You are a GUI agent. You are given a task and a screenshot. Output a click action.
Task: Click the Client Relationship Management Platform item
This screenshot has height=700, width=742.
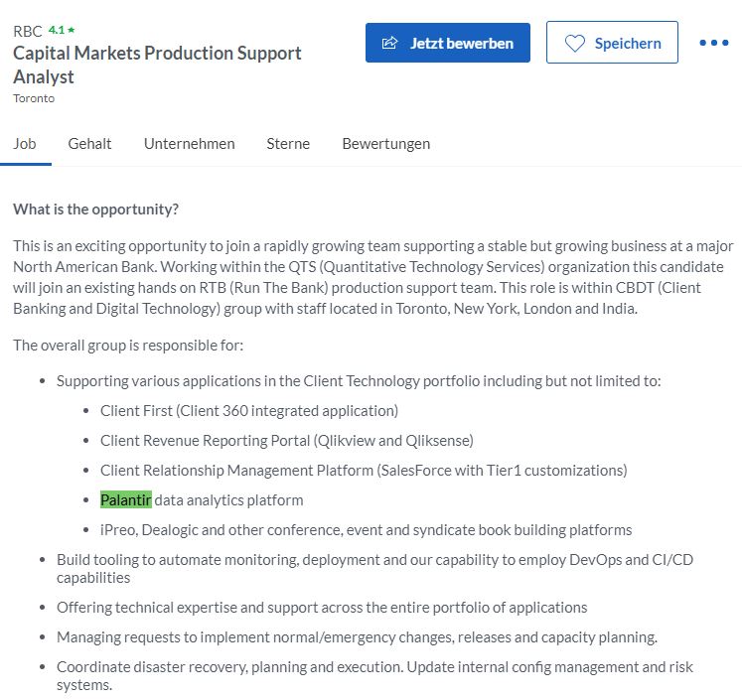[x=364, y=470]
